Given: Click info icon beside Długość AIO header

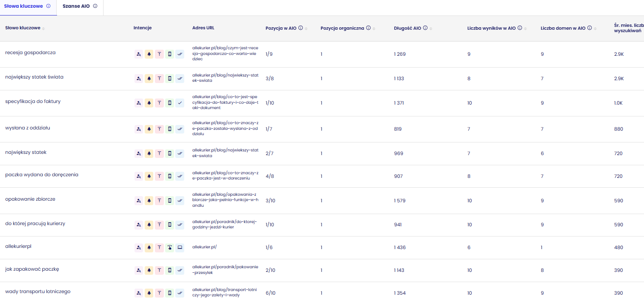Looking at the screenshot, I should [x=425, y=28].
